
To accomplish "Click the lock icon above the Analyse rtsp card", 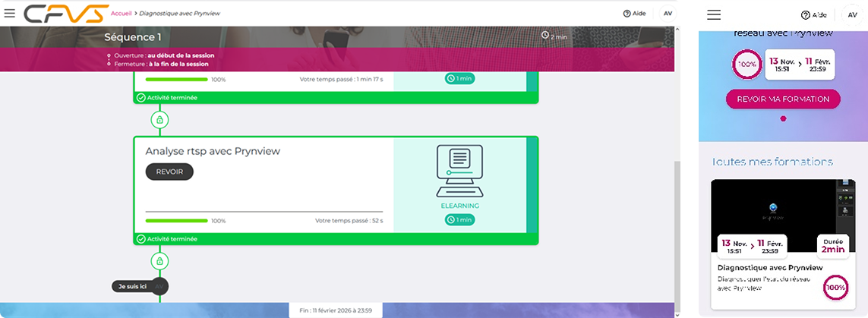I will pyautogui.click(x=159, y=120).
